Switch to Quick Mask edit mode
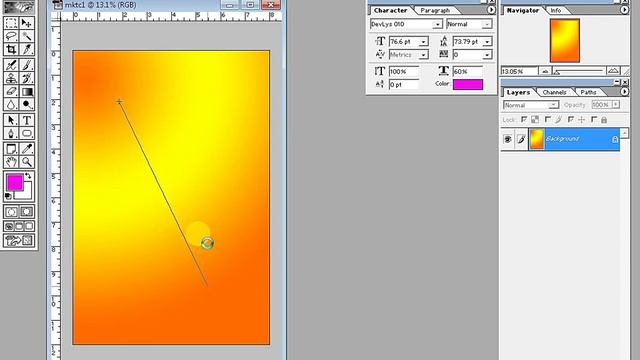Viewport: 640px width, 360px height. (x=27, y=211)
